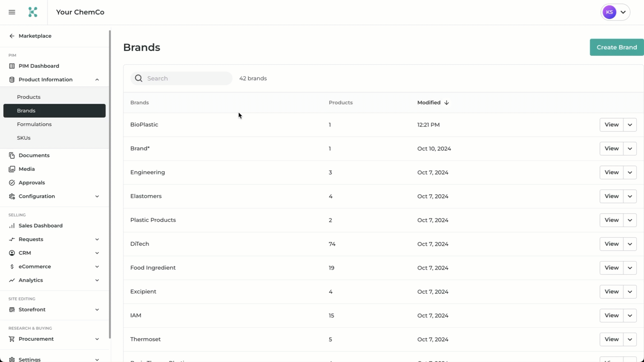644x362 pixels.
Task: Click the Create Brand button
Action: 617,47
